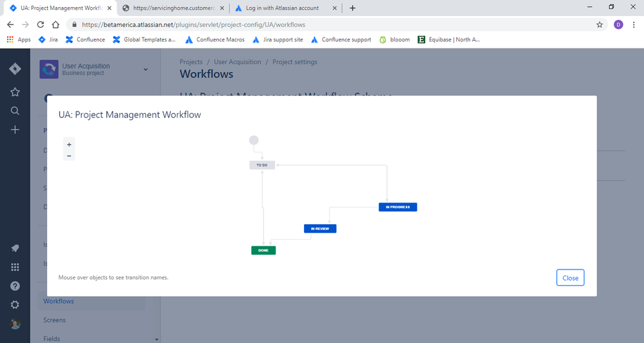Zoom out the workflow diagram with minus
The height and width of the screenshot is (343, 644).
pos(69,156)
